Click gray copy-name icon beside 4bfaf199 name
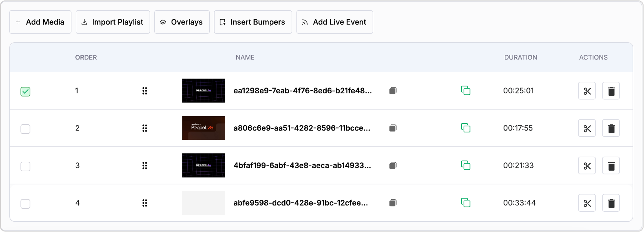This screenshot has width=644, height=232. coord(393,166)
